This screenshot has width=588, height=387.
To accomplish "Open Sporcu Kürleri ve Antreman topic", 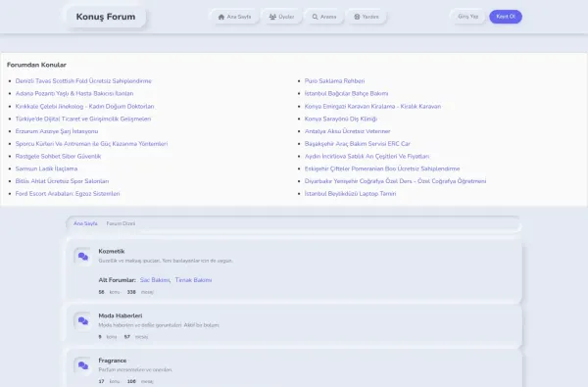I will pos(91,144).
